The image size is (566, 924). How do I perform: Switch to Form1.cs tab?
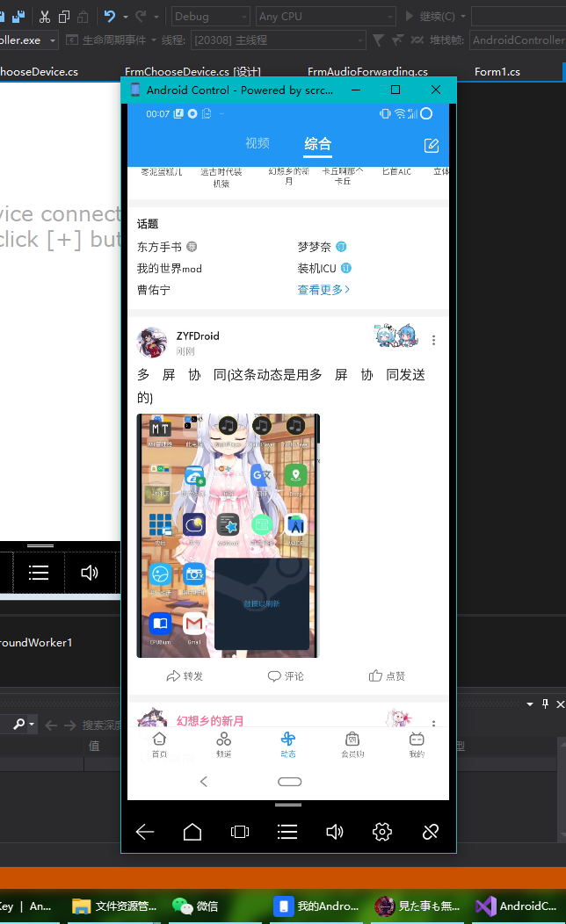coord(497,71)
